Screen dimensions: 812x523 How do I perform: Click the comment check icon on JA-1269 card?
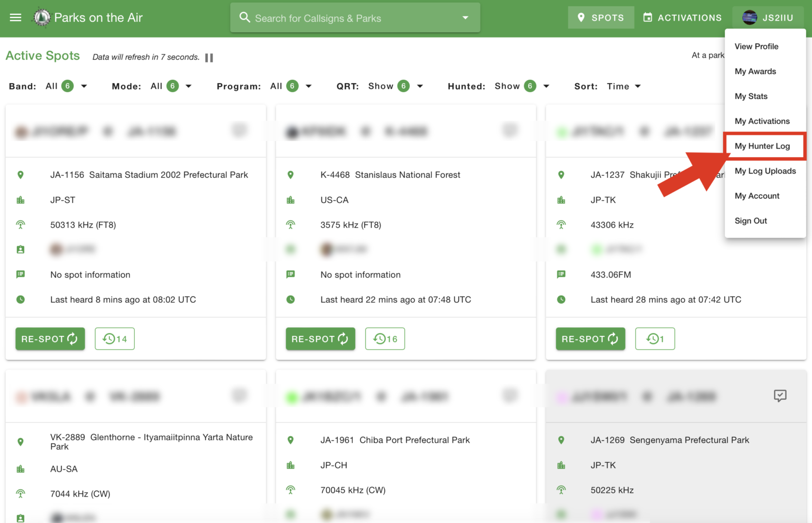(x=780, y=396)
